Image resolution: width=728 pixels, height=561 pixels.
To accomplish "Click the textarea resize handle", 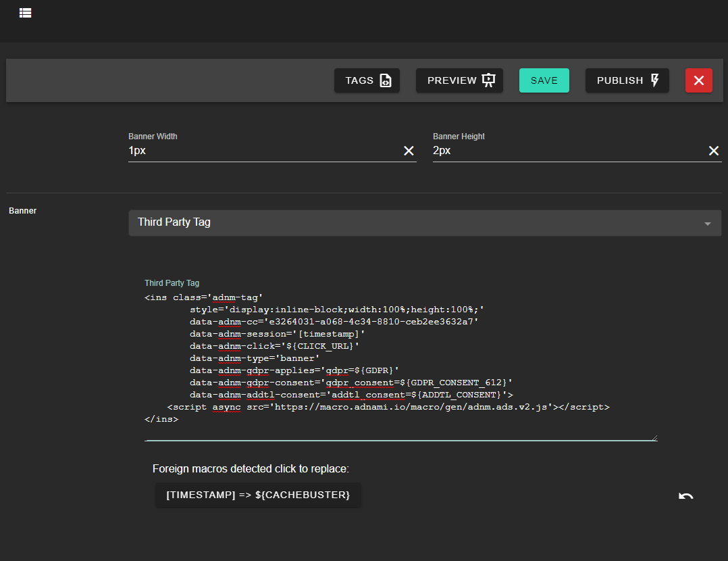I will click(x=654, y=437).
